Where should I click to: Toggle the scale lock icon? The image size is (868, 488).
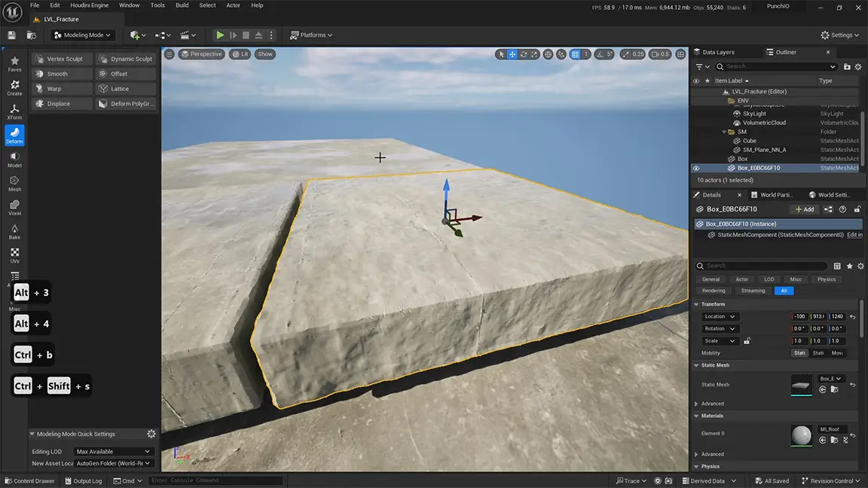(x=747, y=341)
